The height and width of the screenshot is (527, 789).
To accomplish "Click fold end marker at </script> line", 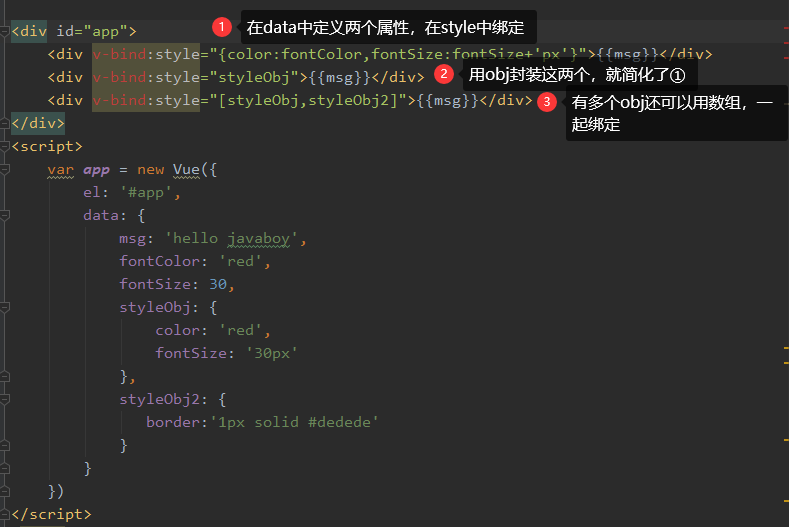I will 5,515.
